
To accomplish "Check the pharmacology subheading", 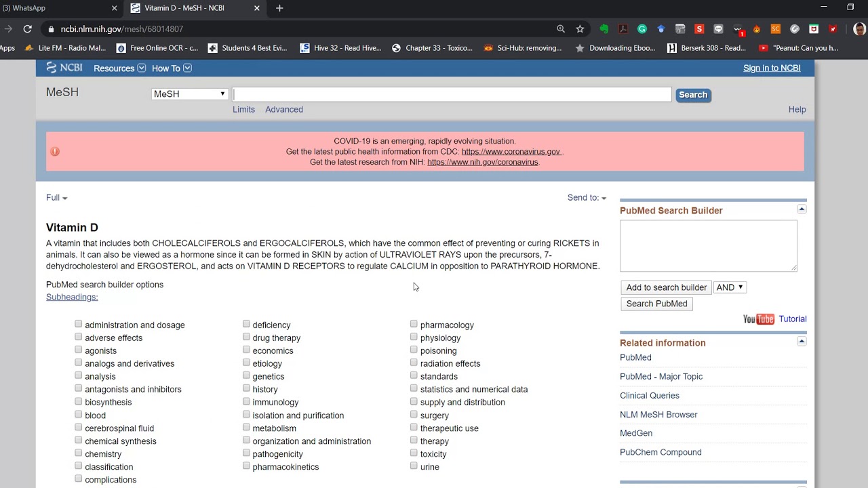I will tap(414, 324).
